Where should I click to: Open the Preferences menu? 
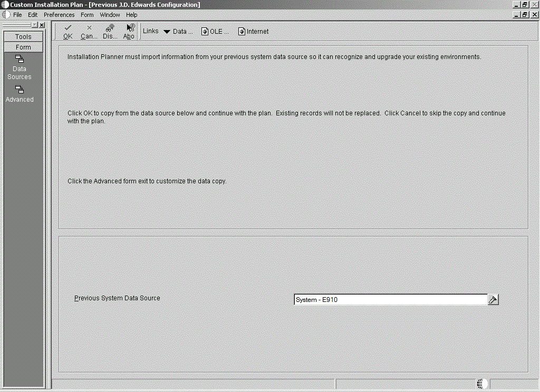click(x=59, y=15)
